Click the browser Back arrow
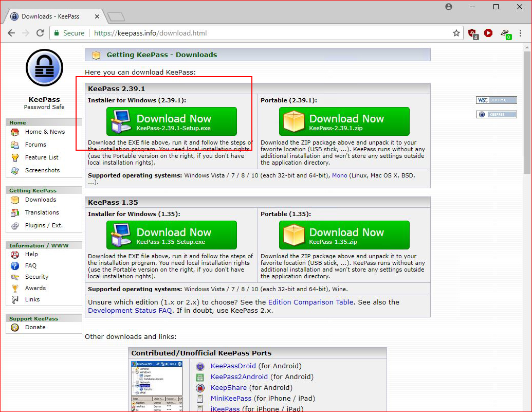 click(x=11, y=33)
